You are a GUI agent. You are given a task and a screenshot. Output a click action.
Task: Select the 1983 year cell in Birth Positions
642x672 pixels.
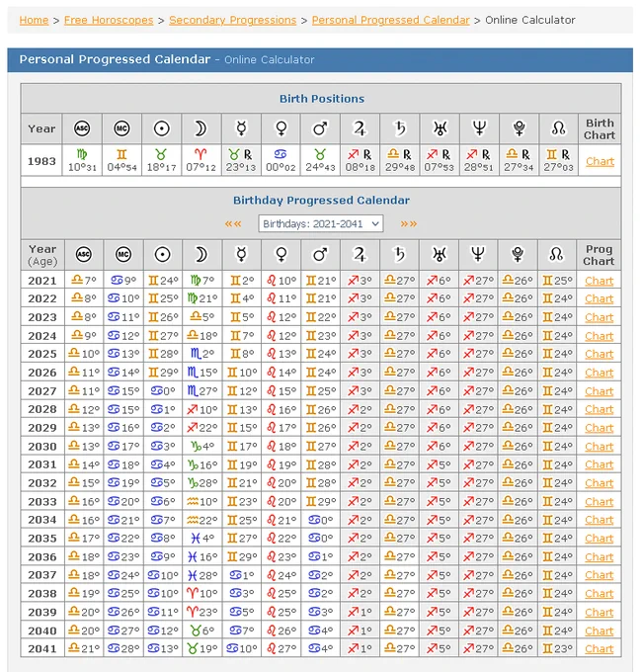pos(41,160)
